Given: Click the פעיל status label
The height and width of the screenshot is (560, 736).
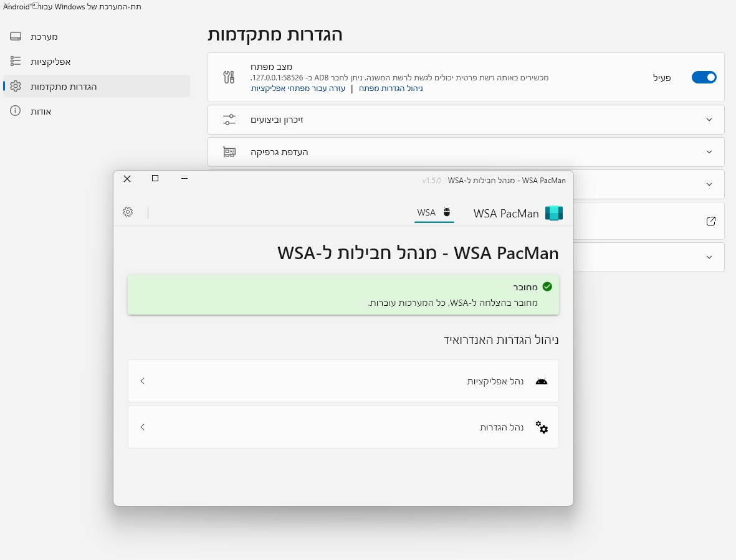Looking at the screenshot, I should (662, 78).
